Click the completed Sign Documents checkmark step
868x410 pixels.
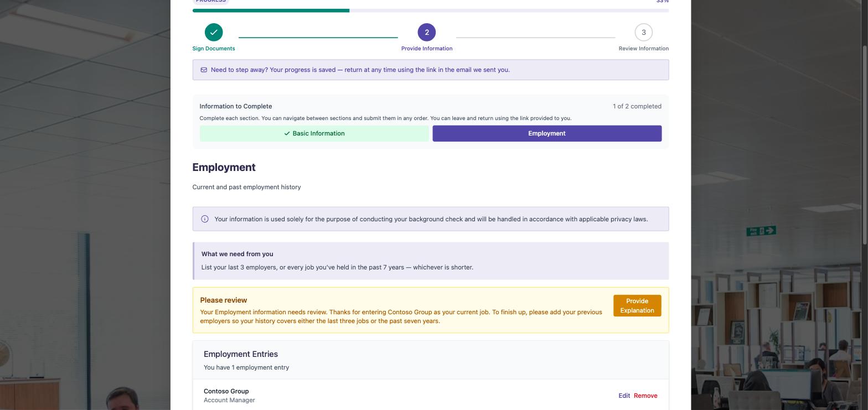point(214,32)
